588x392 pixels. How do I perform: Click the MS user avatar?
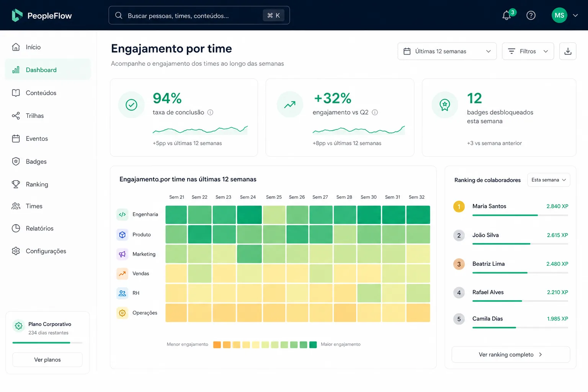point(559,15)
